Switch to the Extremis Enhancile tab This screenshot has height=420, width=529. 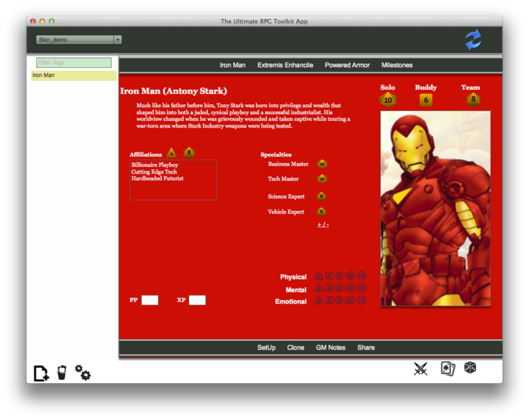coord(285,65)
